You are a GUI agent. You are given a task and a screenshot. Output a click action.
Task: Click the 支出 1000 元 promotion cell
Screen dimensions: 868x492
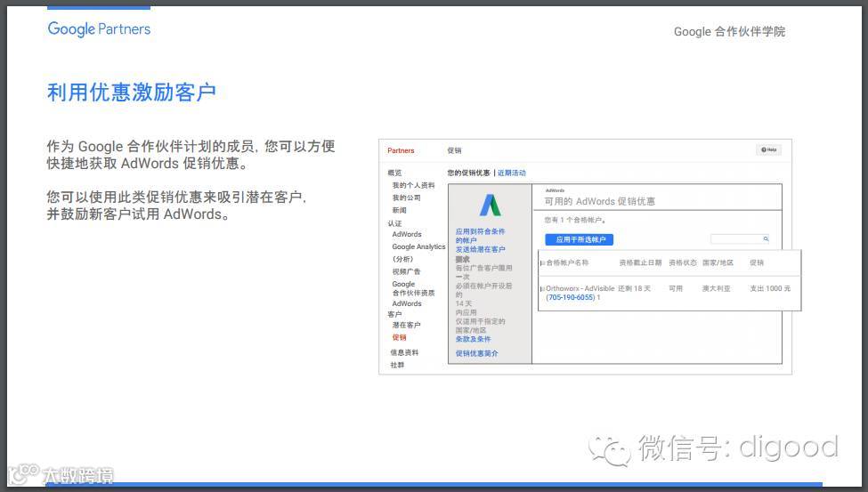pyautogui.click(x=770, y=289)
